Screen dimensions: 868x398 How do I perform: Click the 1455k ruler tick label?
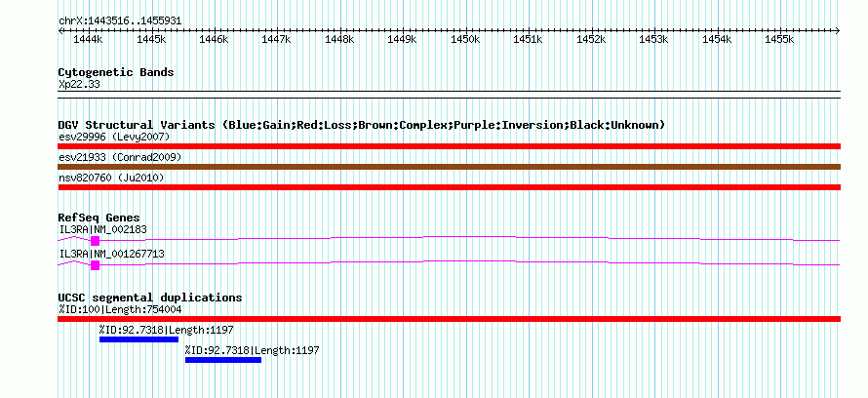779,40
